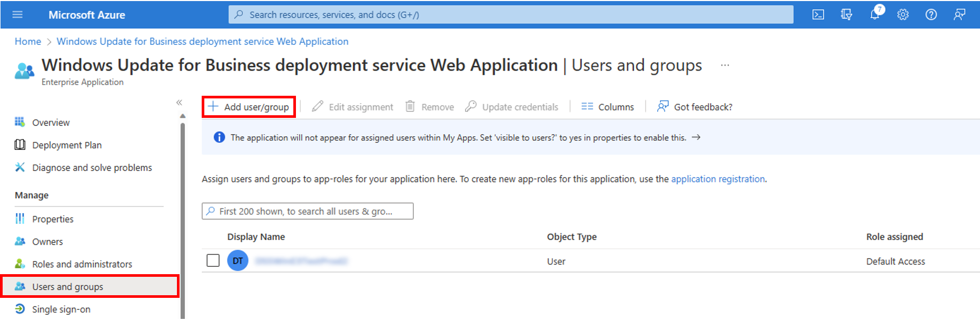Open the Help question mark menu
This screenshot has height=321, width=980.
click(931, 15)
